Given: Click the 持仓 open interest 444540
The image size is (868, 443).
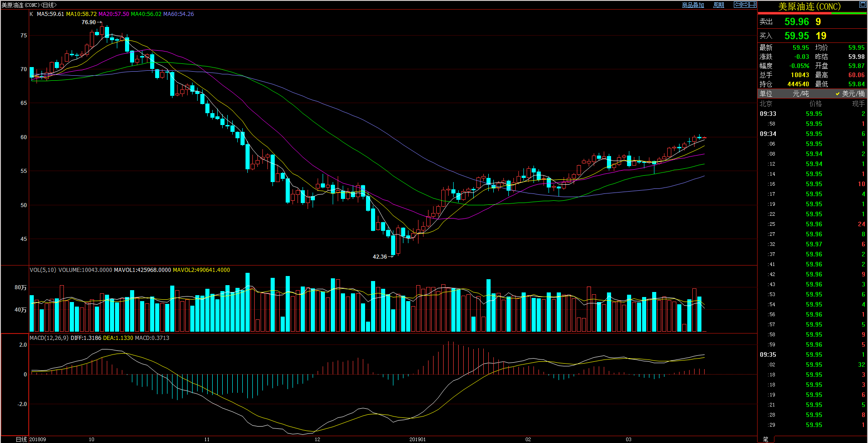Looking at the screenshot, I should tap(798, 84).
